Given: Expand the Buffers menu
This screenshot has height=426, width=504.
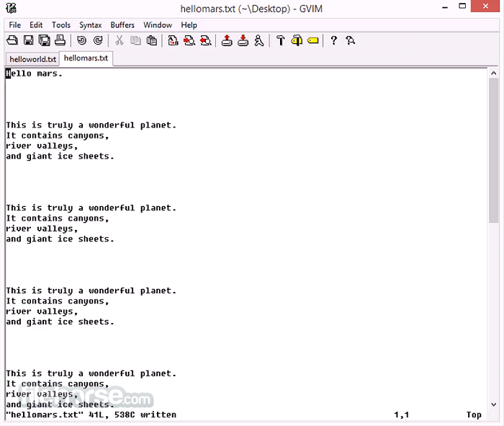Looking at the screenshot, I should (x=122, y=25).
